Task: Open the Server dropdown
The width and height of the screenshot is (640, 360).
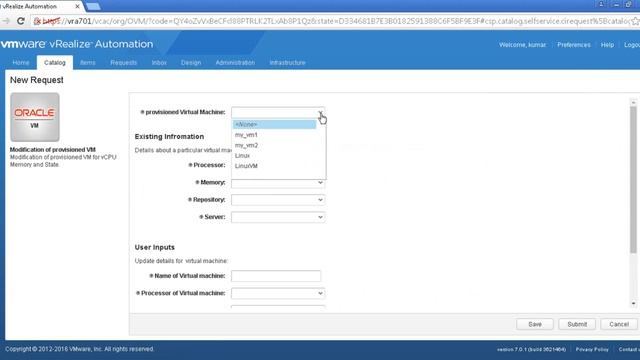Action: [x=278, y=217]
